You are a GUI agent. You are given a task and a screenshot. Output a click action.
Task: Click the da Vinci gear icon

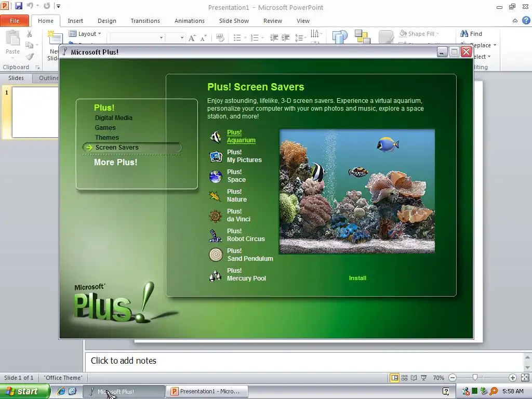(216, 216)
